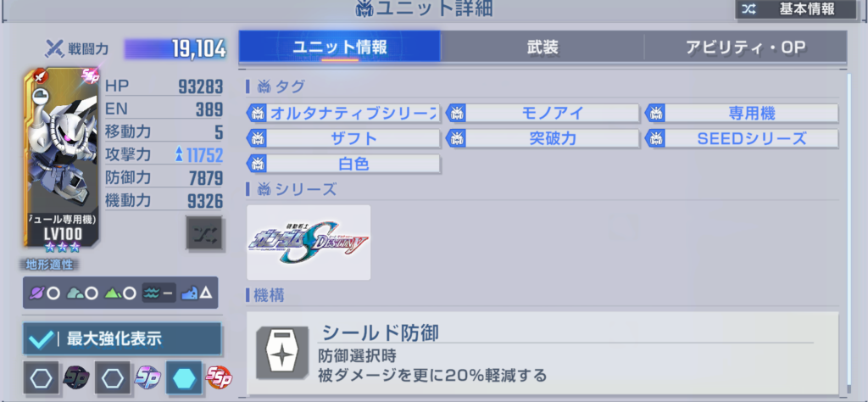Select the red SSP rank icon

[219, 378]
